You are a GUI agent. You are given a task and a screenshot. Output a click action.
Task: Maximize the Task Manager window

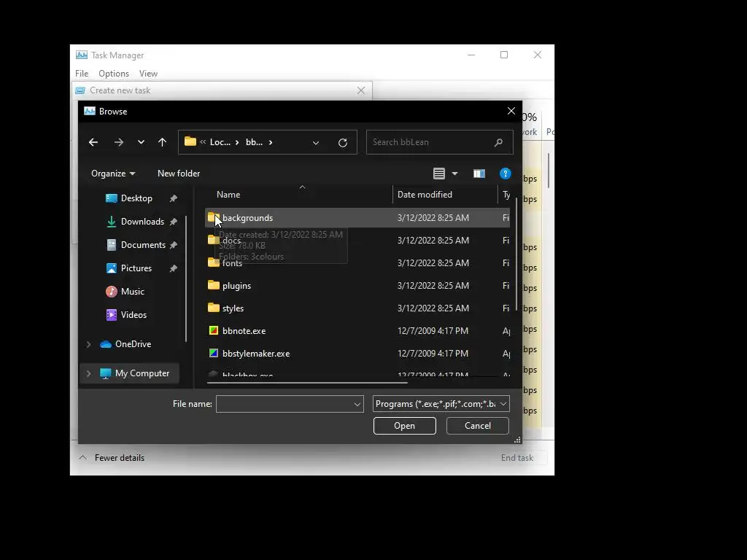coord(504,55)
